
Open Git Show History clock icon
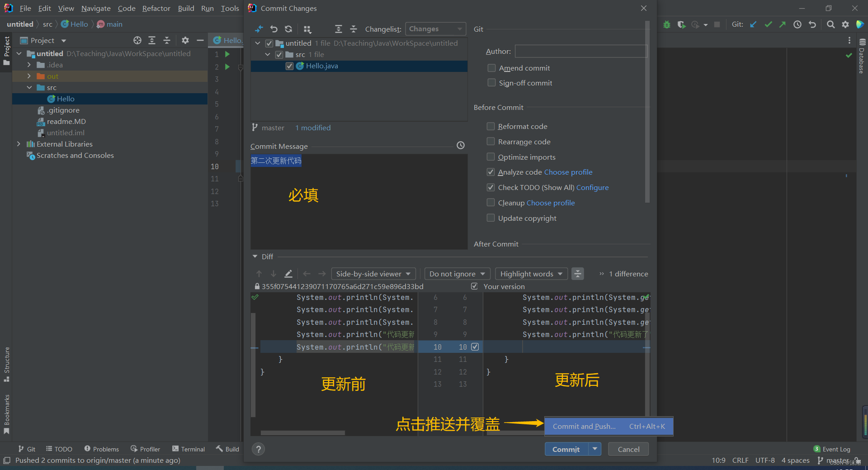(x=797, y=24)
